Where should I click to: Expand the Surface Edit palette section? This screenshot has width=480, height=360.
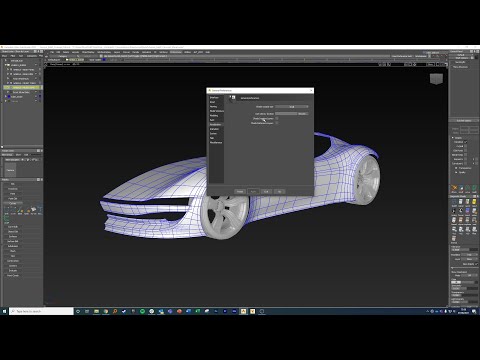[x=13, y=241]
